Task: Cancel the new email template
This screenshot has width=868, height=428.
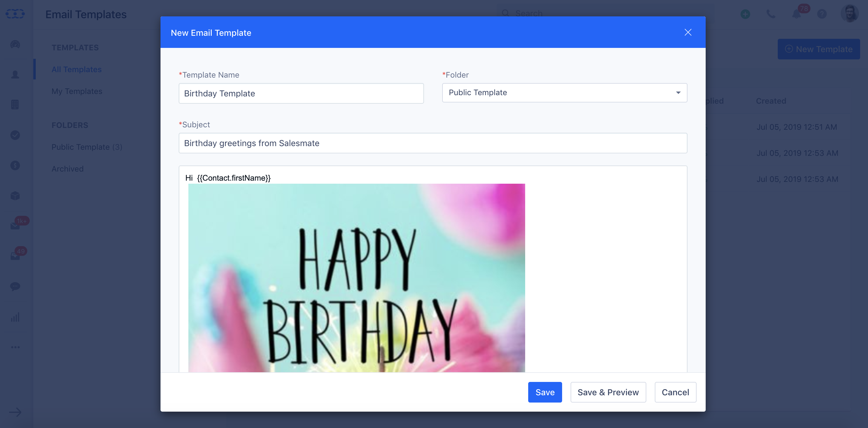Action: [x=675, y=392]
